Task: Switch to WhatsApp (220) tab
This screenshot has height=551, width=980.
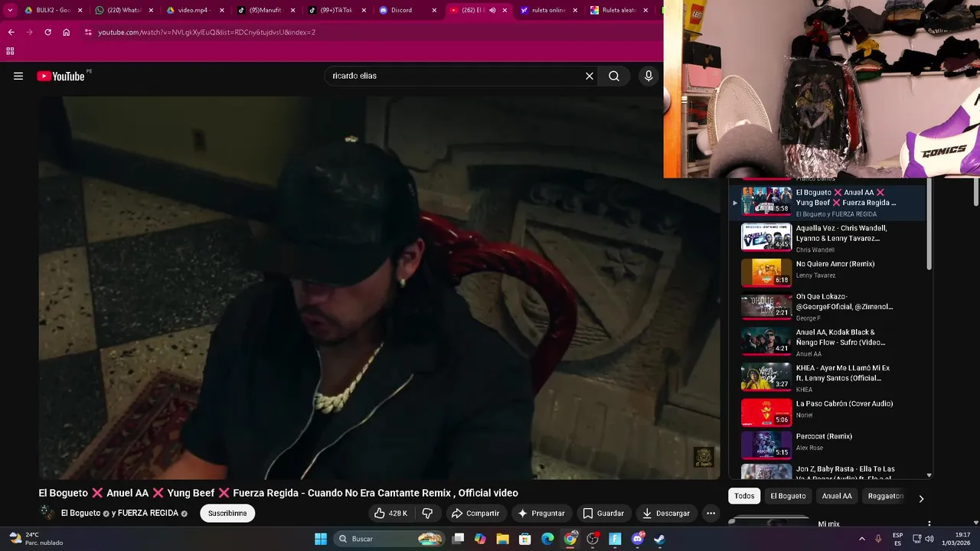Action: click(x=124, y=10)
